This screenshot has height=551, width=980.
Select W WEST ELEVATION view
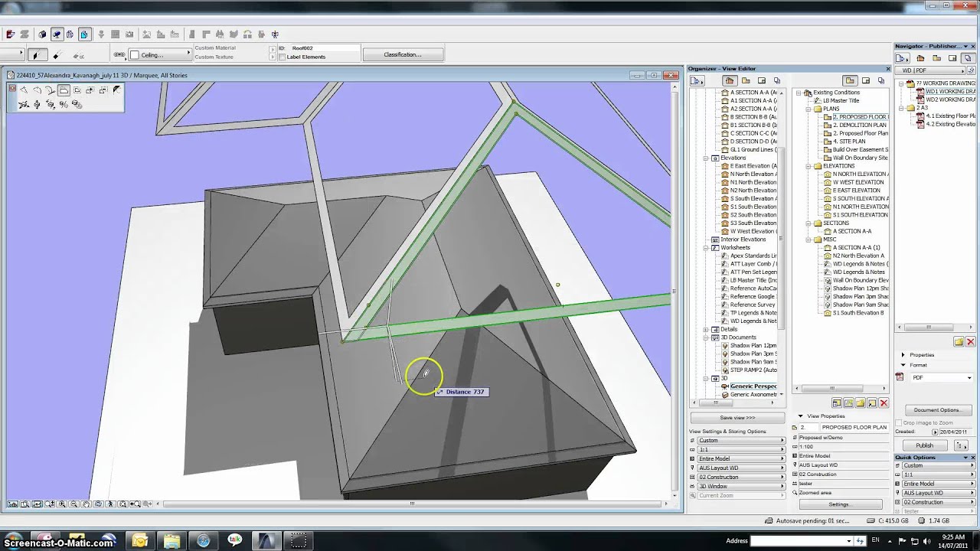click(858, 182)
